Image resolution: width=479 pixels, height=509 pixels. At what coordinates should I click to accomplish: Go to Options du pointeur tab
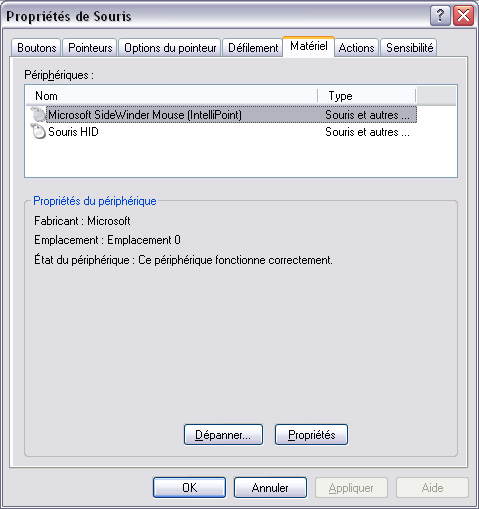point(170,48)
